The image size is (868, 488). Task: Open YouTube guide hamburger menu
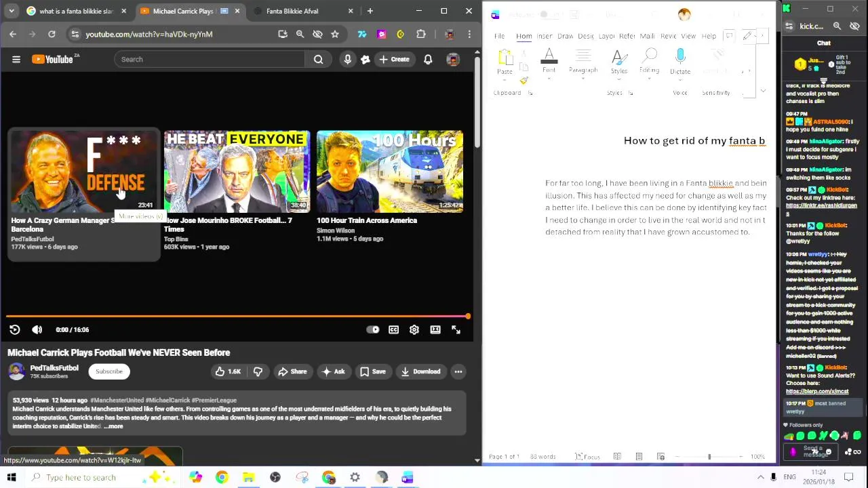point(16,60)
